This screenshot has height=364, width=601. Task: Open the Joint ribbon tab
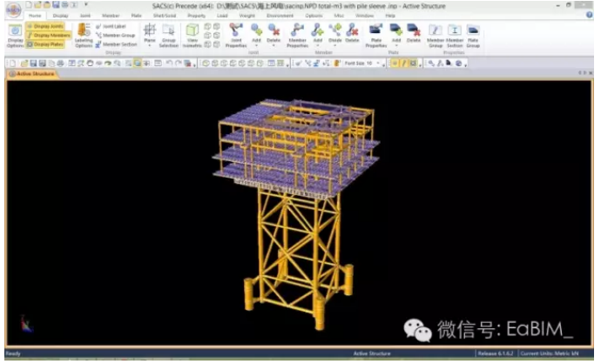pyautogui.click(x=85, y=16)
